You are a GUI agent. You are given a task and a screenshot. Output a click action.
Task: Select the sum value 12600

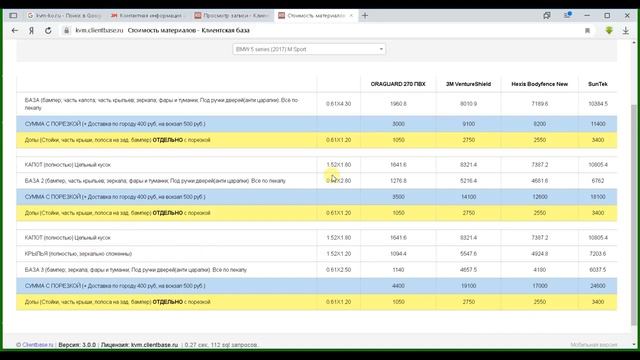coord(540,197)
